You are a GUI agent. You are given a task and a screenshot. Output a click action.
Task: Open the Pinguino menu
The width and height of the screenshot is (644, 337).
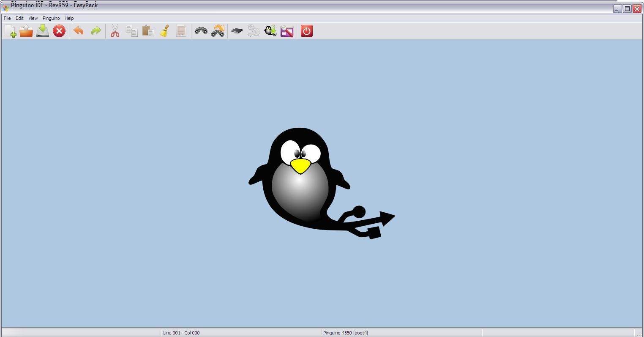tap(51, 18)
